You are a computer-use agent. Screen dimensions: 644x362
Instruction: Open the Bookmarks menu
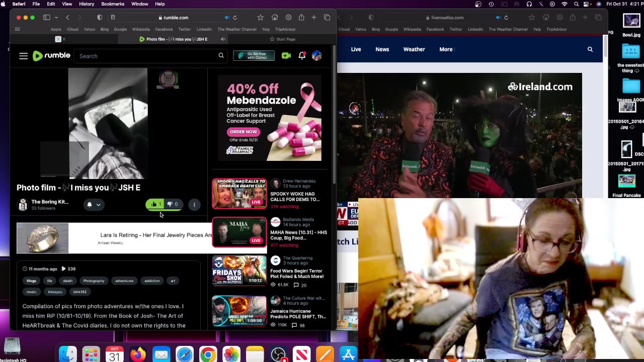click(113, 4)
